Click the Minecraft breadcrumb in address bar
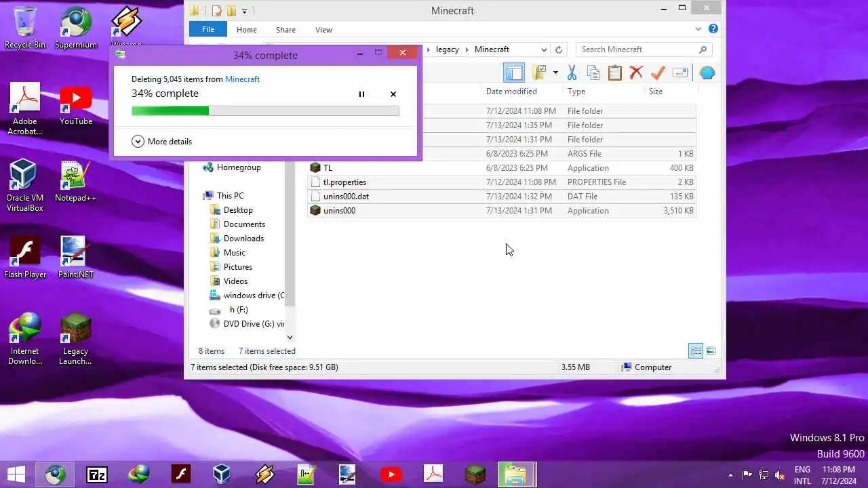Screen dimensions: 868x488 click(x=492, y=49)
